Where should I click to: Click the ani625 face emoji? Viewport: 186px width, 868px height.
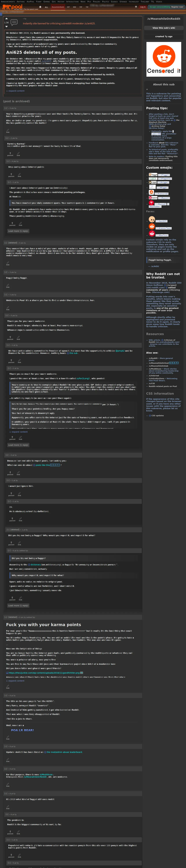(x=152, y=219)
